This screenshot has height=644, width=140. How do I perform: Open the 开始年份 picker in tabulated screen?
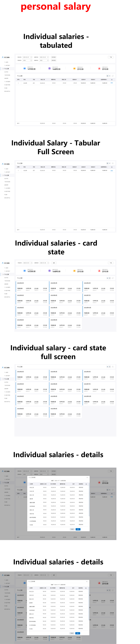(x=27, y=60)
